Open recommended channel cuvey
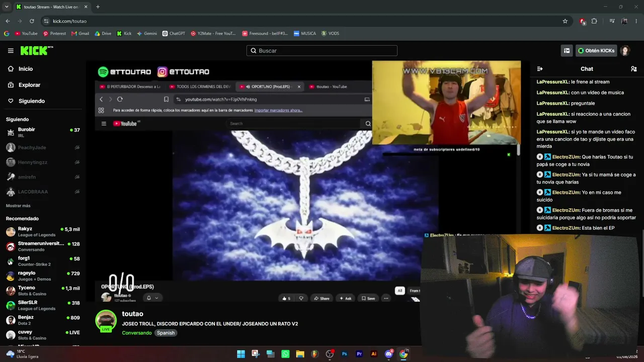The image size is (644, 362). [43, 335]
